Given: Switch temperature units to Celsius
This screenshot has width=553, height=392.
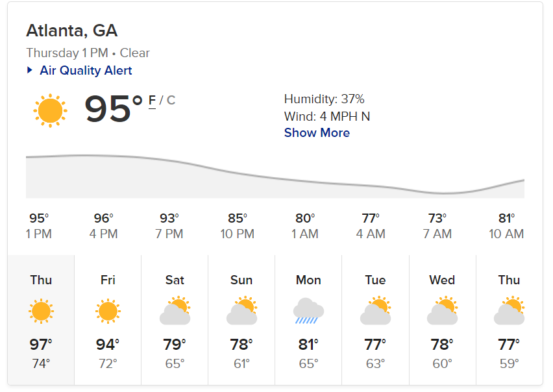Looking at the screenshot, I should pyautogui.click(x=171, y=100).
